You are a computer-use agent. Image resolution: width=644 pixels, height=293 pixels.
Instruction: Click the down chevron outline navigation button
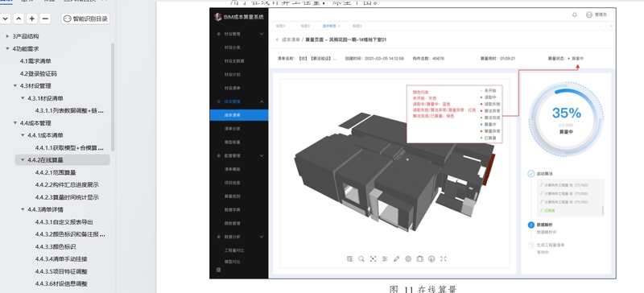point(6,19)
